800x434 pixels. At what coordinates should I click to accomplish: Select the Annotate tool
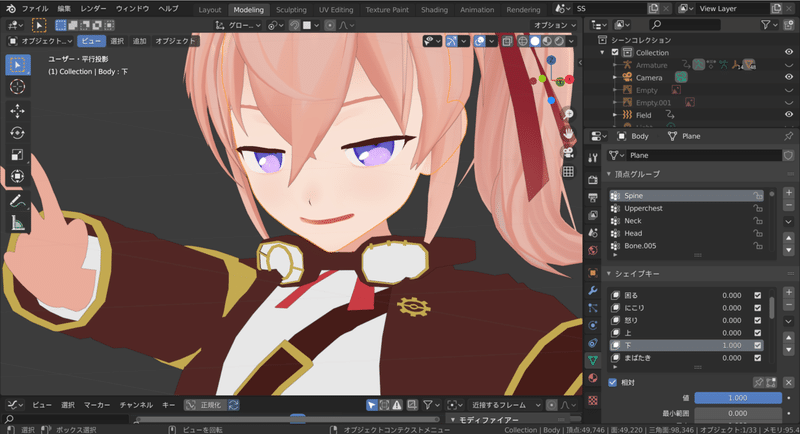[17, 201]
